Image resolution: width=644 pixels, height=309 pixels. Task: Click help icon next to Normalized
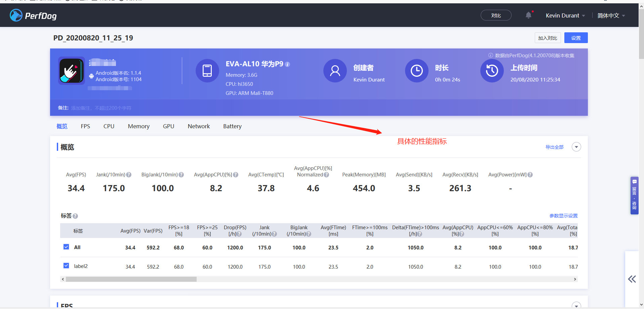[x=326, y=175]
